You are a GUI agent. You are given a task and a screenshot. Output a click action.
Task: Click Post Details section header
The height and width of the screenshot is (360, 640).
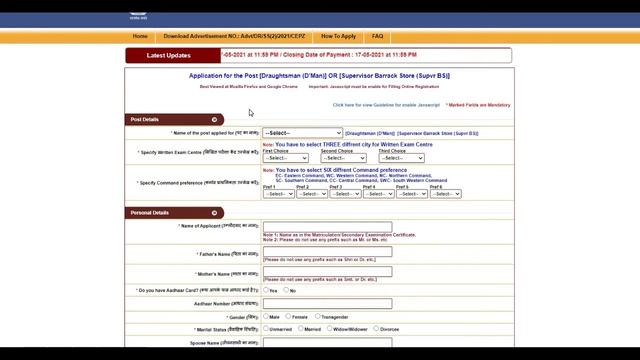(x=174, y=120)
